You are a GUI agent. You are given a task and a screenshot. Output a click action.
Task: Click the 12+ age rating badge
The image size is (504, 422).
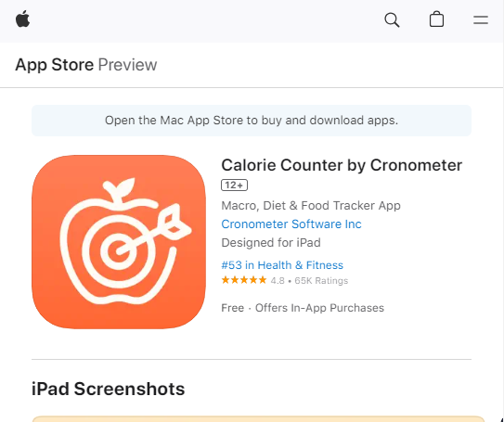234,185
